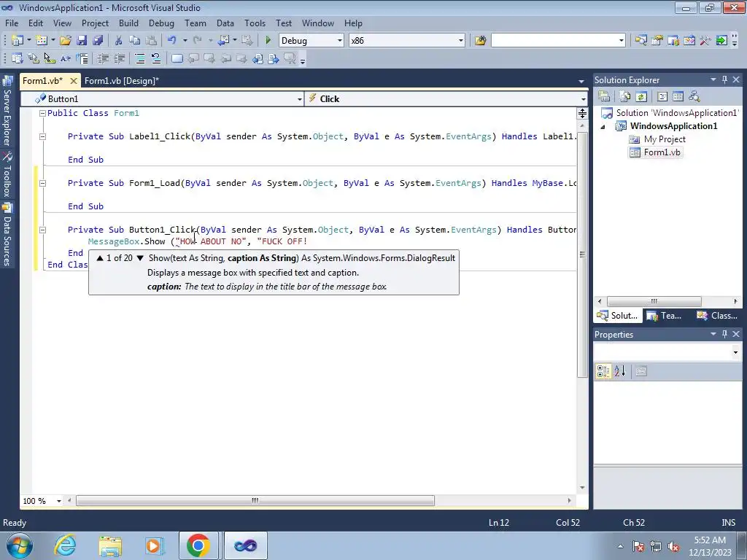Image resolution: width=747 pixels, height=560 pixels.
Task: Click the New Project toolbar icon
Action: point(18,41)
